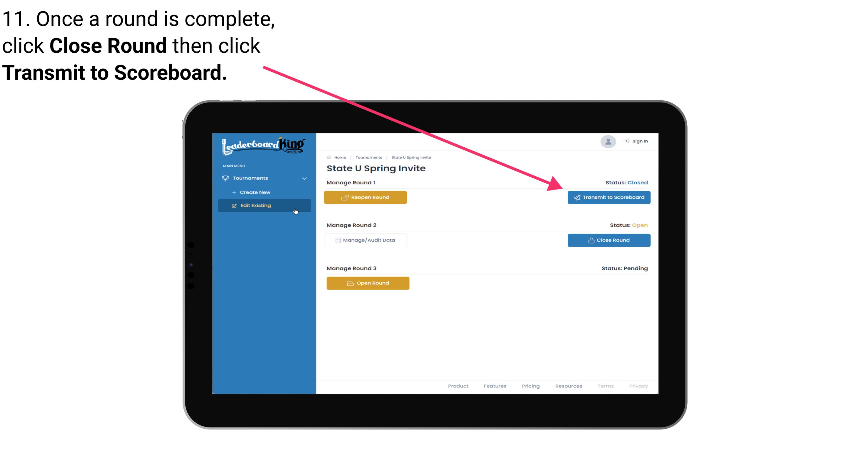Toggle the Tournaments section collapse
The image size is (868, 467).
[304, 177]
